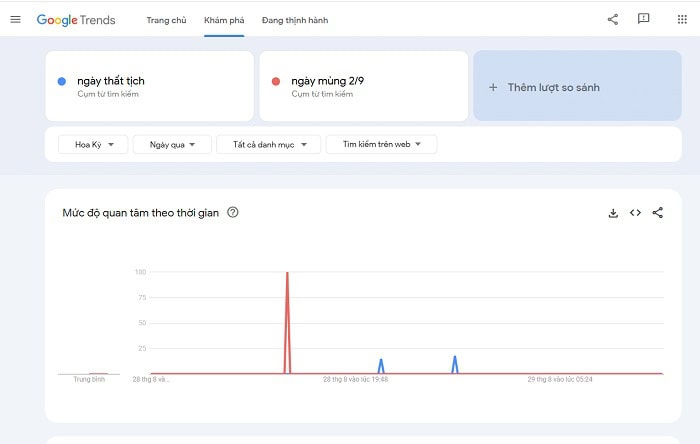Expand the Tất cả danh mục dropdown
700x444 pixels.
pos(269,145)
